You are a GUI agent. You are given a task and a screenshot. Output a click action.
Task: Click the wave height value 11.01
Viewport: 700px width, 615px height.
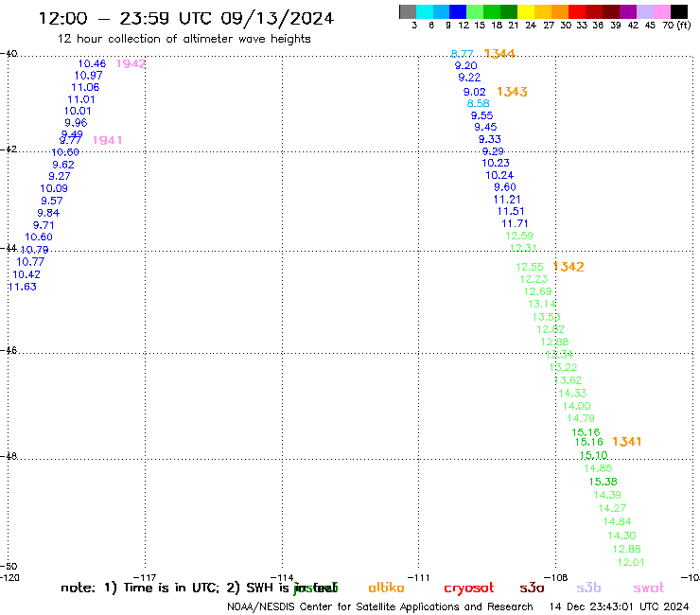click(x=81, y=99)
